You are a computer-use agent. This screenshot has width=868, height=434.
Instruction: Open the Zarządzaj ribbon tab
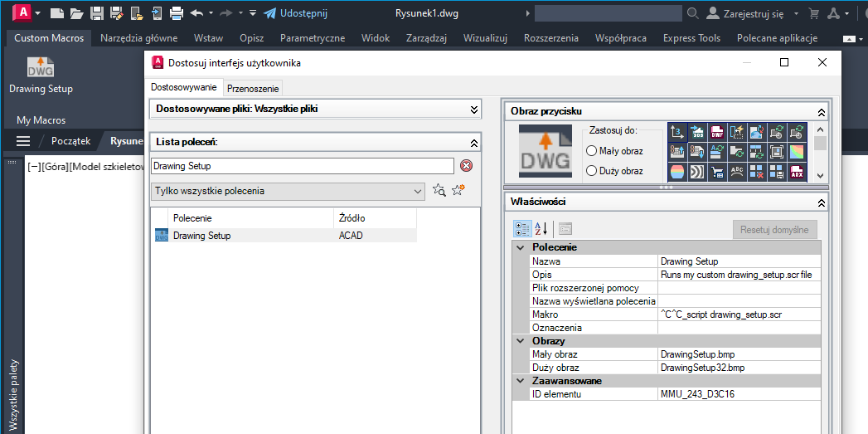point(426,38)
